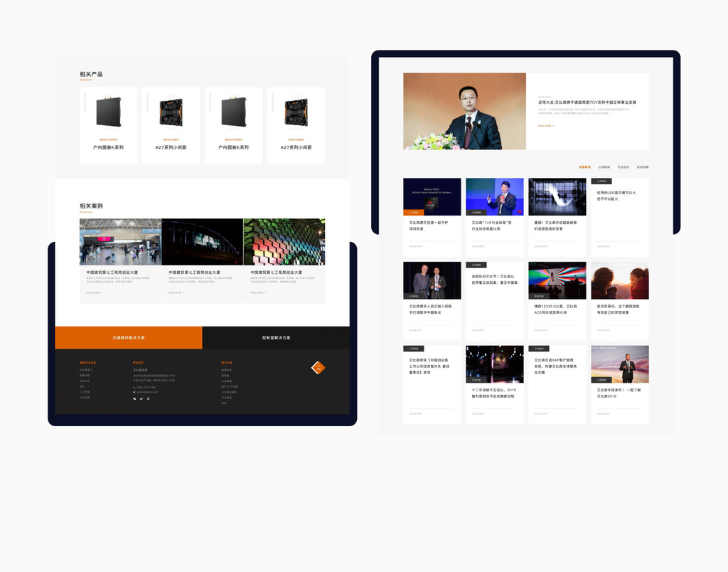Click READ MORE in the featured football news
Screen dimensions: 728x572
pos(546,126)
